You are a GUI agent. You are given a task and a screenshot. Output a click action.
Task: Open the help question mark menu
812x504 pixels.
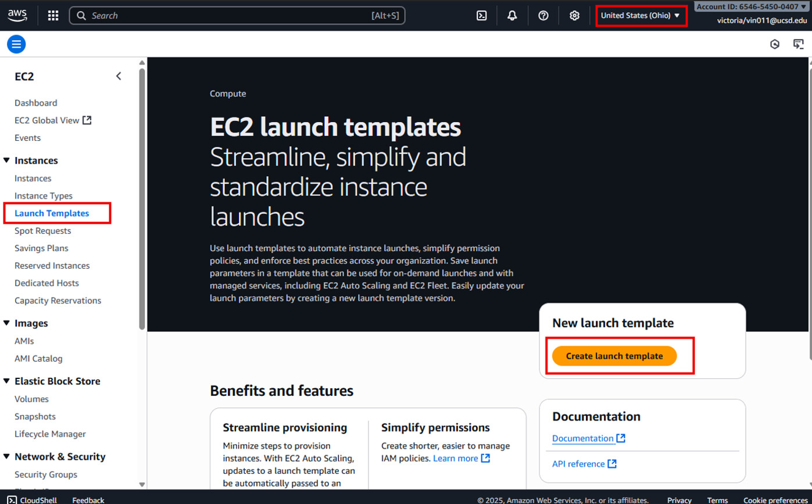click(543, 16)
